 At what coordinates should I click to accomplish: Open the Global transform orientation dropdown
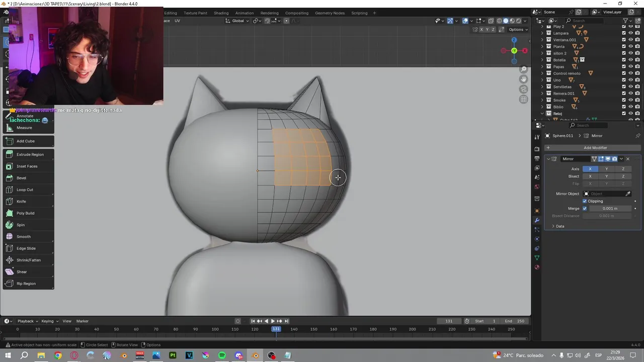(237, 21)
